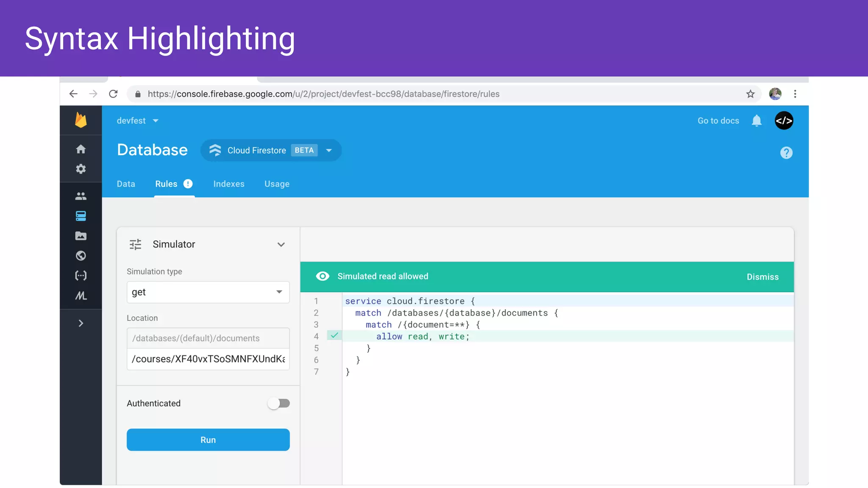Click the Database page heading

tap(152, 150)
